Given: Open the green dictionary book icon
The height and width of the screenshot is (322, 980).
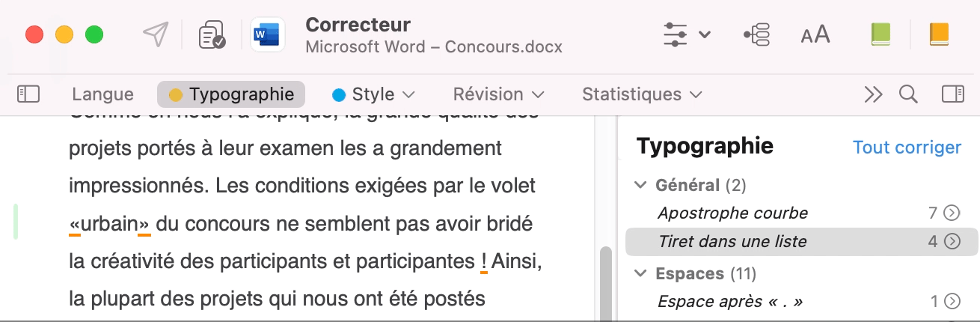Looking at the screenshot, I should tap(881, 35).
